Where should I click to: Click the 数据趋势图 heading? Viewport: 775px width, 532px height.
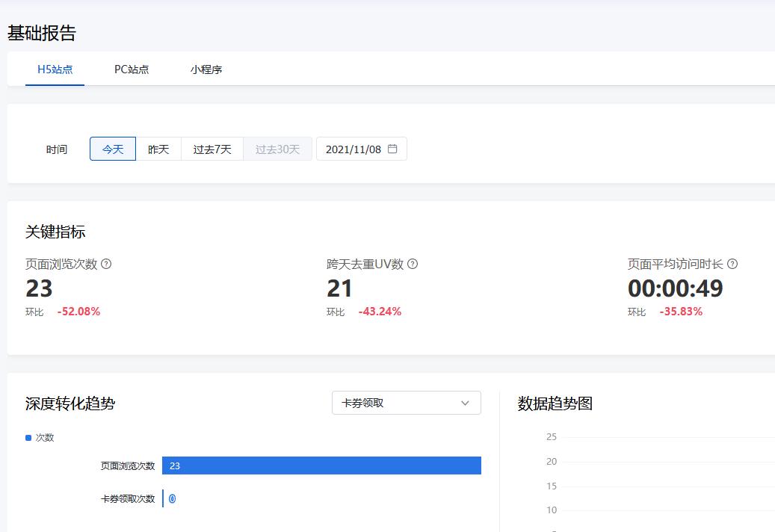pos(555,403)
